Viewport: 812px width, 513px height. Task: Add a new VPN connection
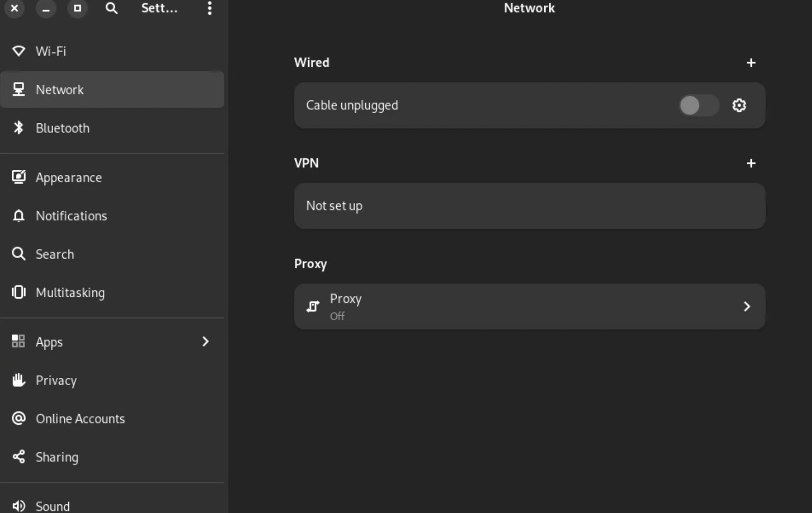pos(751,163)
